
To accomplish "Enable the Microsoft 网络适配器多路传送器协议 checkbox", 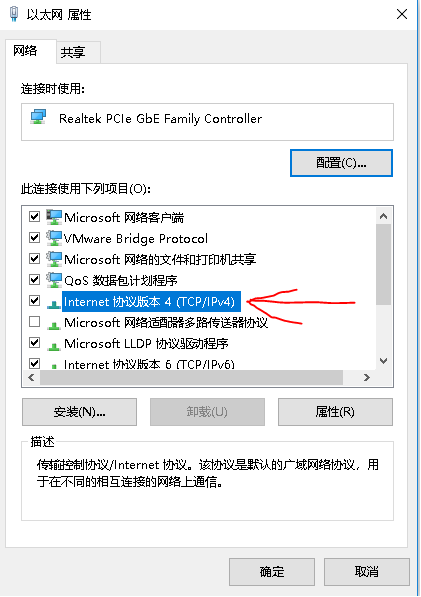I will coord(35,322).
